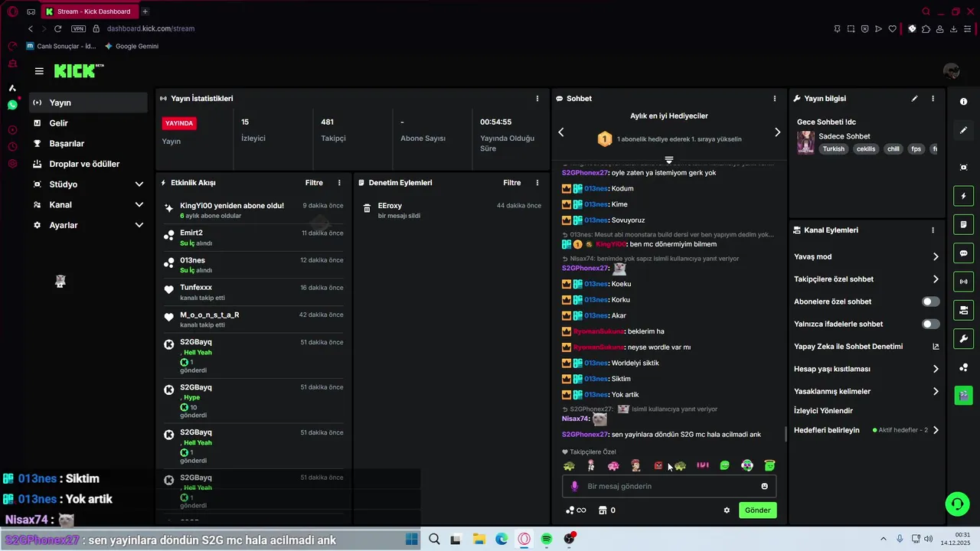Open the Denetim Eylemleri three-dot menu

(537, 183)
